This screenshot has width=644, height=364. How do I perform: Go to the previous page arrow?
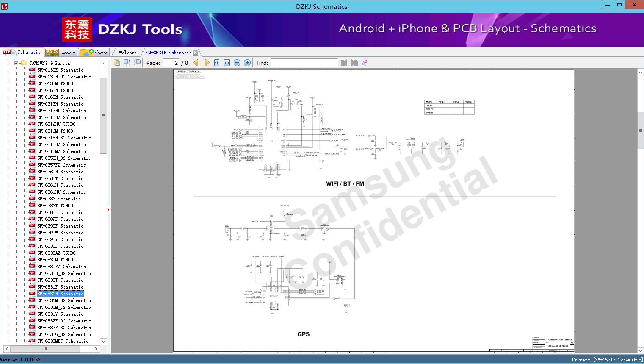pos(196,63)
